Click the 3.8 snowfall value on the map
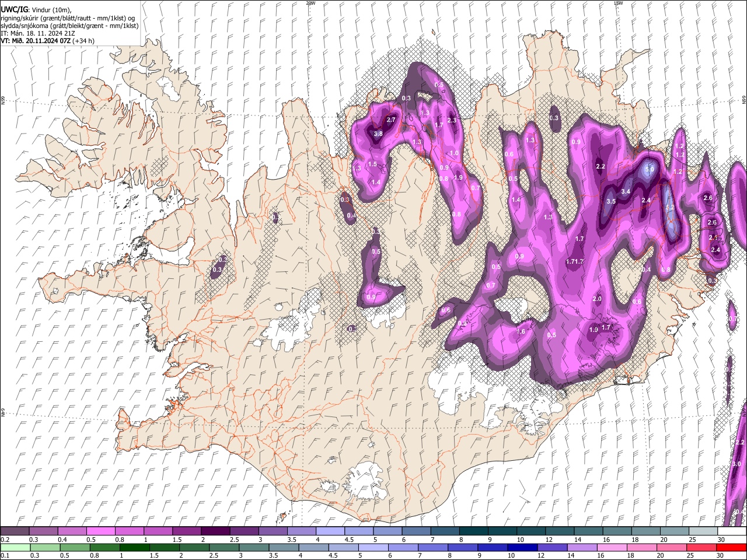747x560 pixels. point(378,134)
